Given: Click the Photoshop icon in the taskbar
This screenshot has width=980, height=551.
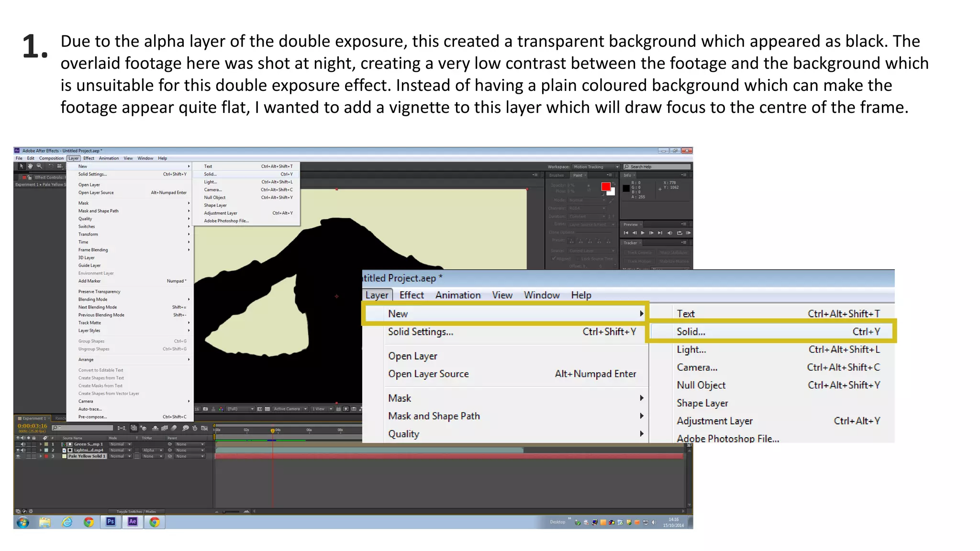Looking at the screenshot, I should point(111,522).
